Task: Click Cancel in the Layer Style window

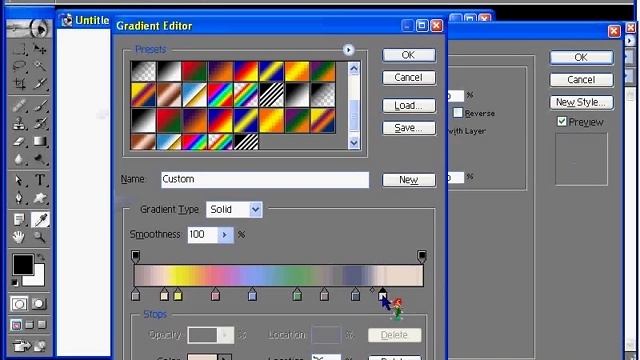Action: [581, 80]
